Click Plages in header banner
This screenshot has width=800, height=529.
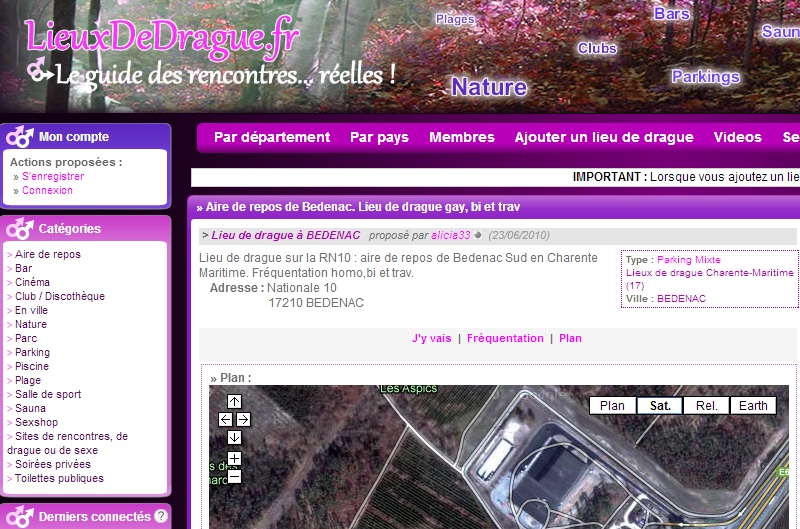(455, 19)
